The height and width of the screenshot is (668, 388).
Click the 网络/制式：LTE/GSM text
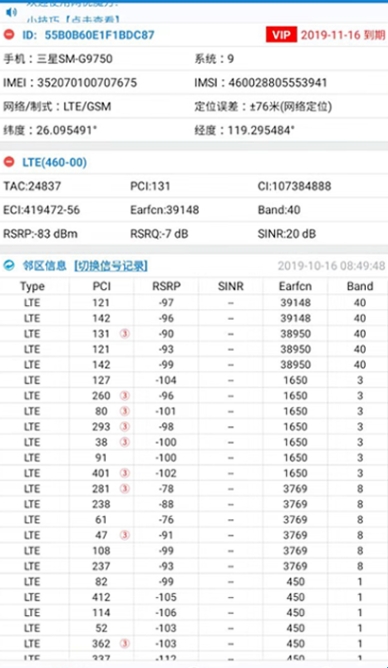[x=57, y=106]
